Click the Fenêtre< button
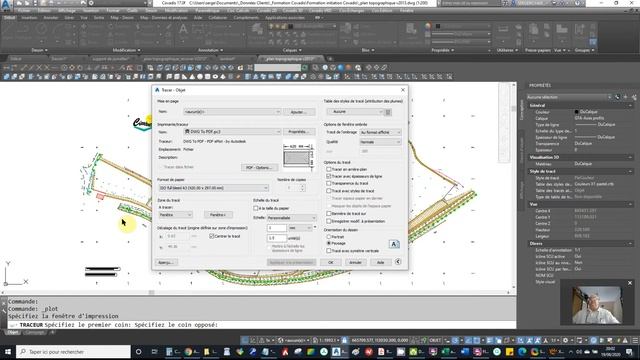 pos(218,215)
